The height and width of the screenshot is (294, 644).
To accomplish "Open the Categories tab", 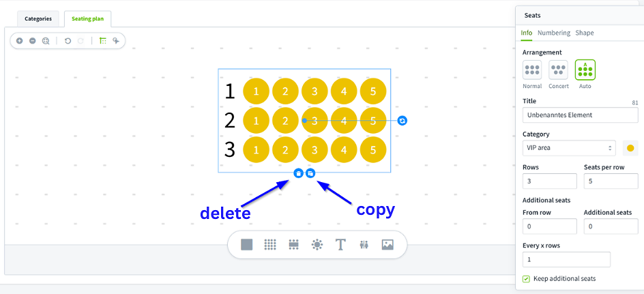I will pos(38,19).
